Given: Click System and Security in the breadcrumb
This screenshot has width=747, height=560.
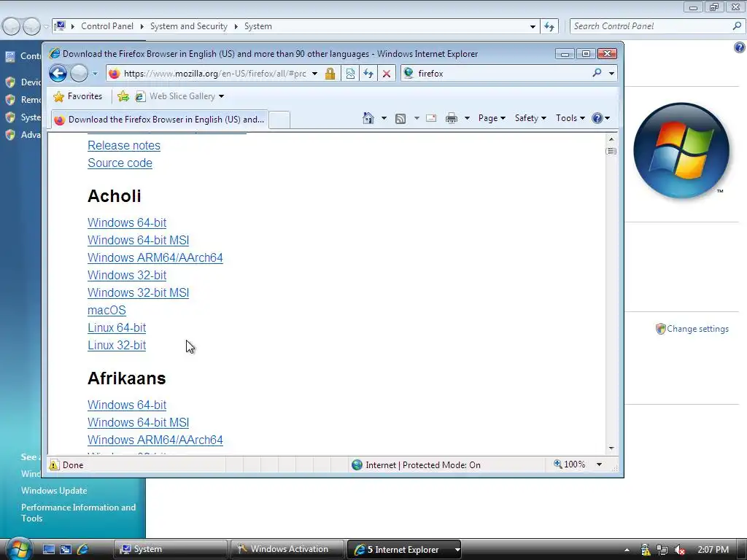Looking at the screenshot, I should 189,26.
